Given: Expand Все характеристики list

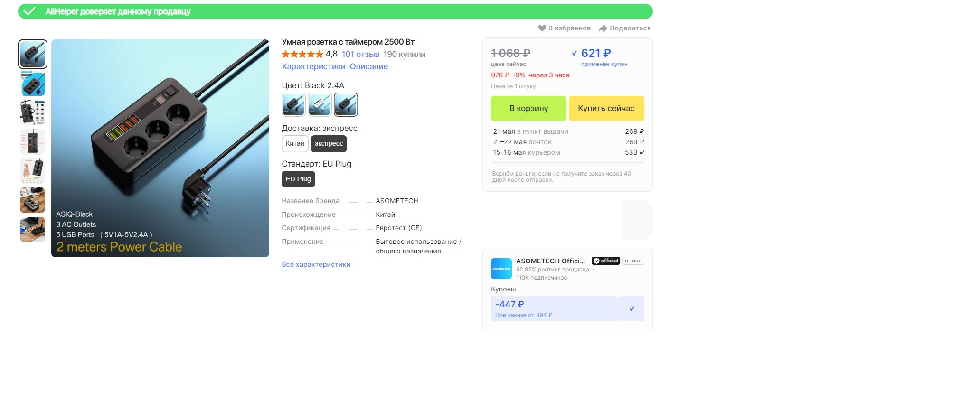Looking at the screenshot, I should click(316, 265).
